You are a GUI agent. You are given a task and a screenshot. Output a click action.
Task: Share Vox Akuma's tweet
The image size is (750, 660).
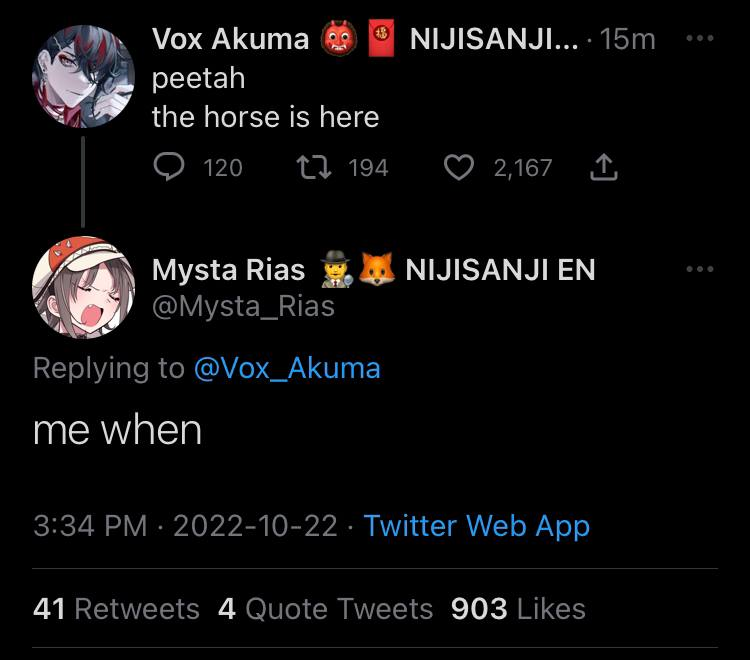603,167
